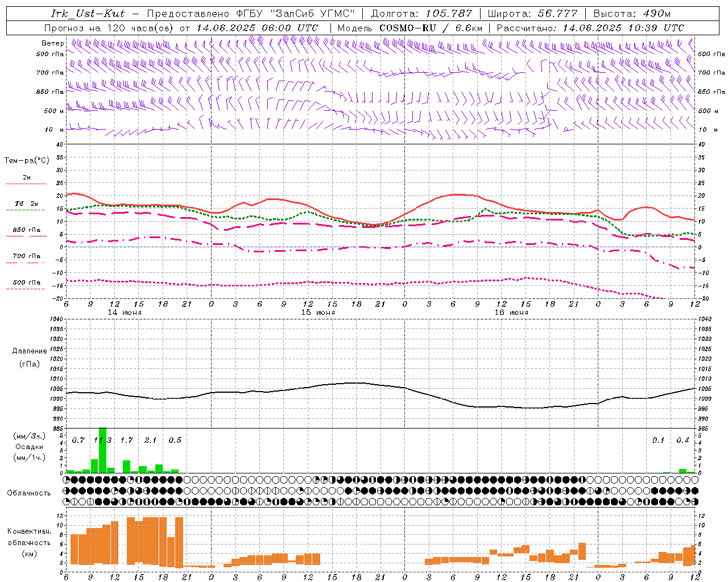Click the Ветер section label
Screen dimensions: 728x582
(53, 43)
